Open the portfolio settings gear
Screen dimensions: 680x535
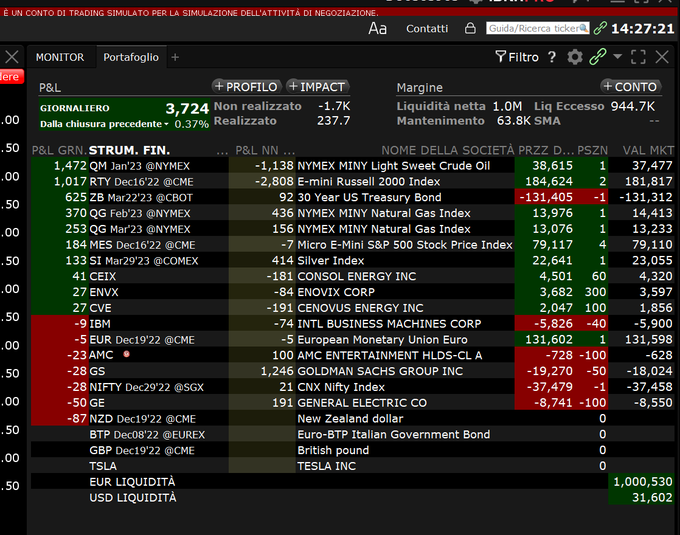coord(575,57)
